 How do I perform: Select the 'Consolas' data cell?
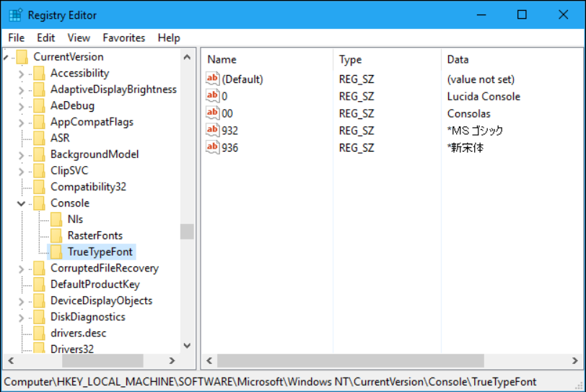(468, 113)
